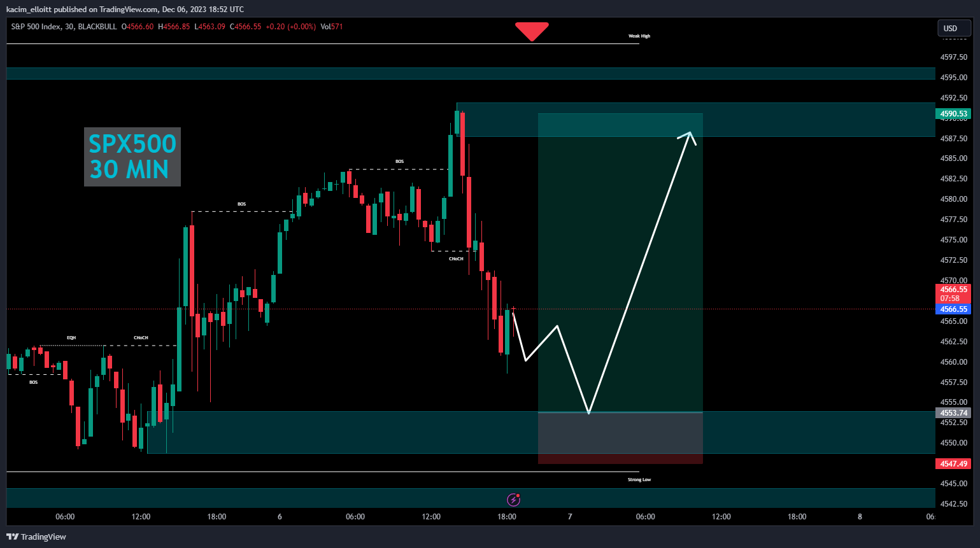Click the gray 4553.74 entry price tag
Image resolution: width=980 pixels, height=548 pixels.
coord(953,413)
